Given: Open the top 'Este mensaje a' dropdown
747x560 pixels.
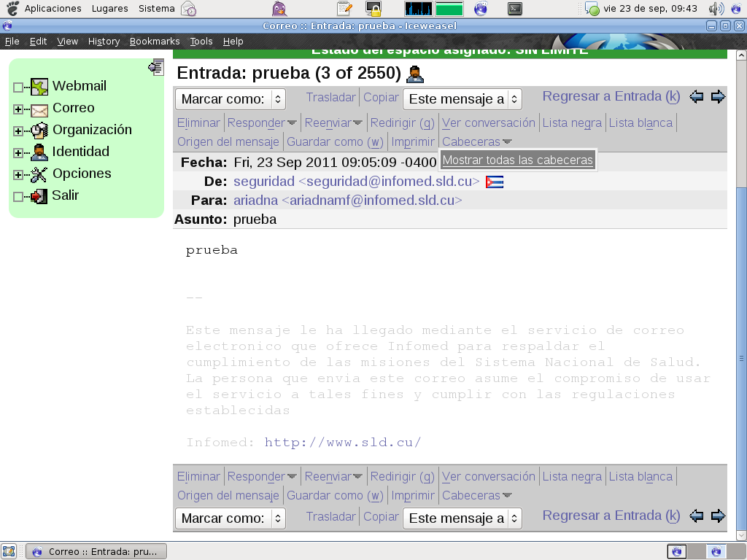Looking at the screenshot, I should (462, 99).
